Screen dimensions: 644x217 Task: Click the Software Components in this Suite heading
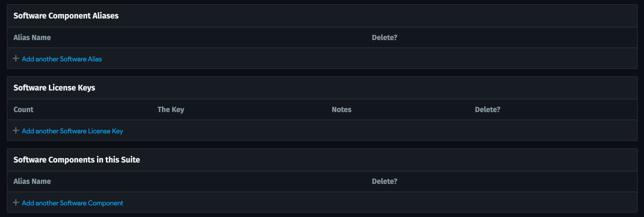point(77,160)
